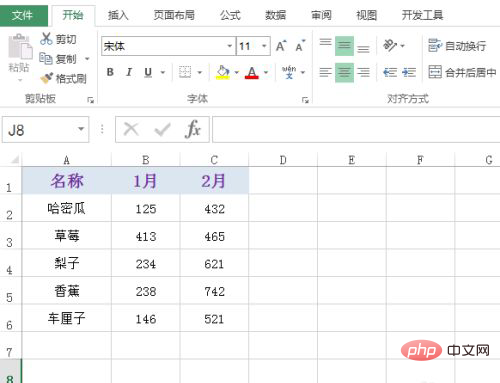This screenshot has width=500, height=383.
Task: Open the Name Box dropdown
Action: [x=81, y=129]
